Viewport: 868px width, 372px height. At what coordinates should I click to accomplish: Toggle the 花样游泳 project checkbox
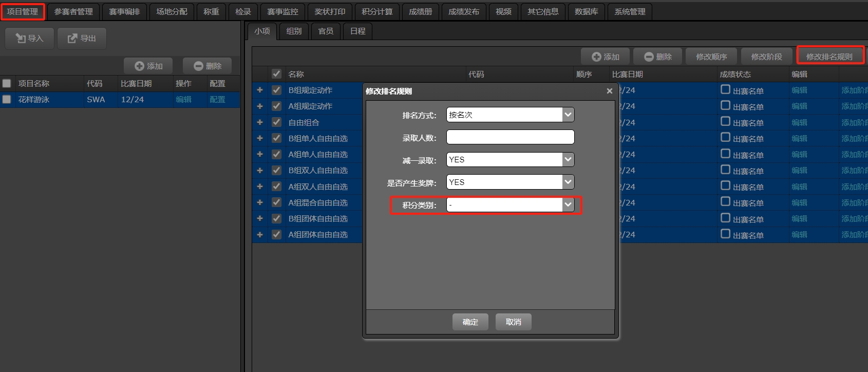(7, 99)
